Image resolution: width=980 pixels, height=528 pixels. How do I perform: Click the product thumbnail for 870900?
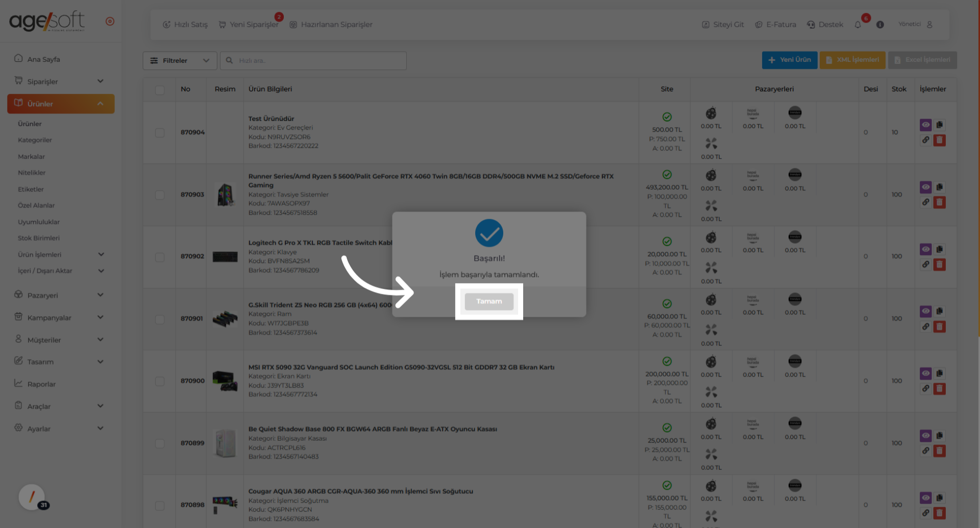coord(225,381)
